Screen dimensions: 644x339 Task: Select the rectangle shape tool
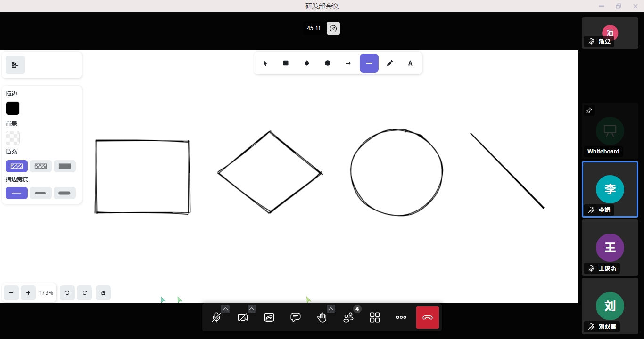click(286, 63)
